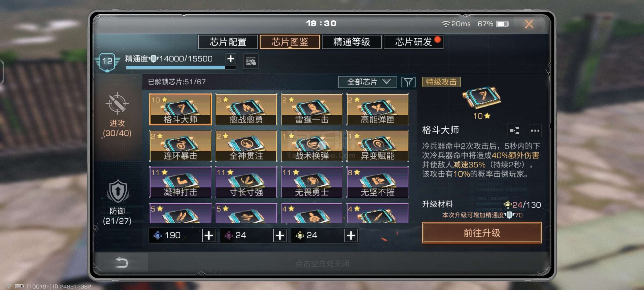Add mastery points with the plus button

click(231, 59)
